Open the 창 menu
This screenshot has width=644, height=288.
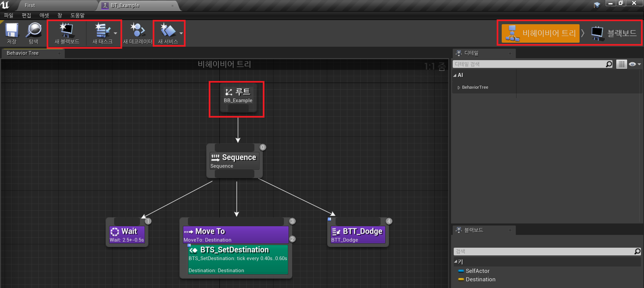[x=60, y=15]
